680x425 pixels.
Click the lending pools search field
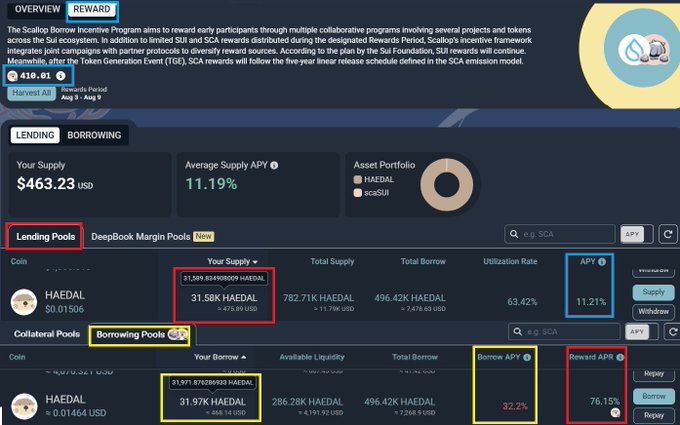pos(560,234)
